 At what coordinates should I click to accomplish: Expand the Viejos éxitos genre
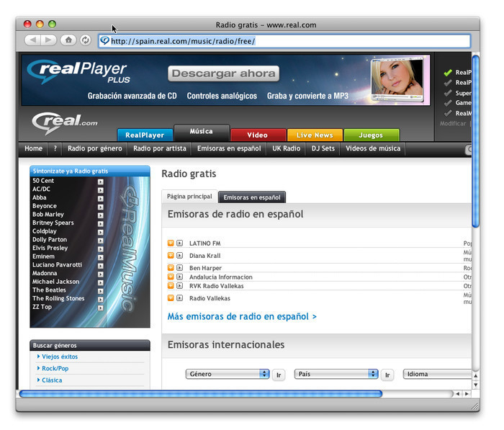pos(60,357)
